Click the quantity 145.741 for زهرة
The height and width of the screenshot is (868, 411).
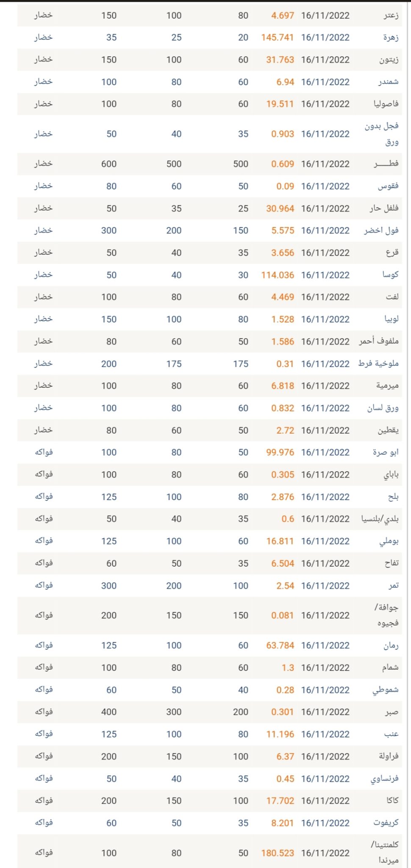point(277,38)
